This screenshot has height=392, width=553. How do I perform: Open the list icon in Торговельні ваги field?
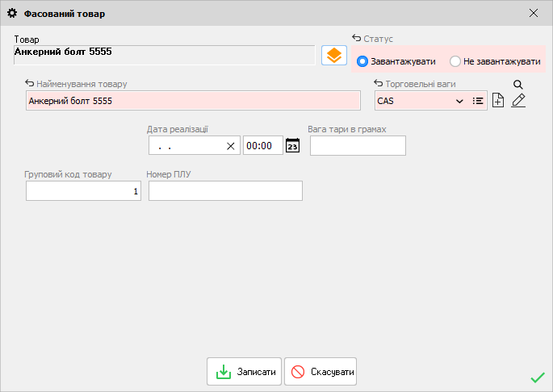[478, 101]
